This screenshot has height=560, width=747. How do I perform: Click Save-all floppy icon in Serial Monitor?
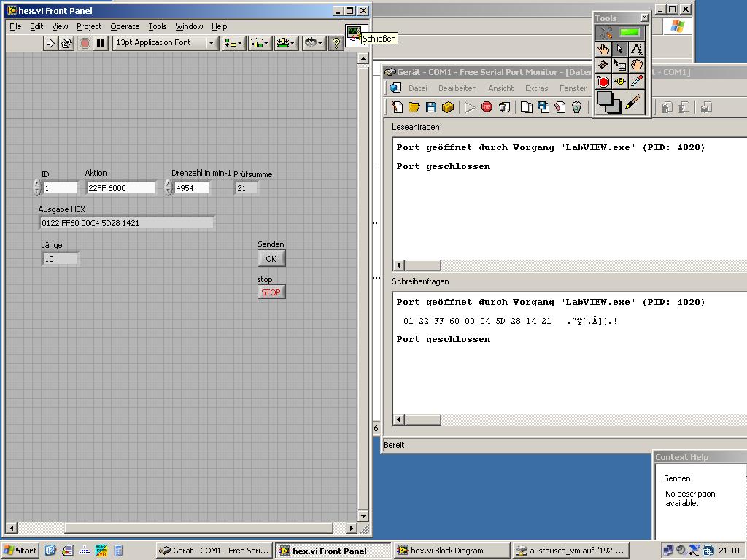[x=543, y=107]
